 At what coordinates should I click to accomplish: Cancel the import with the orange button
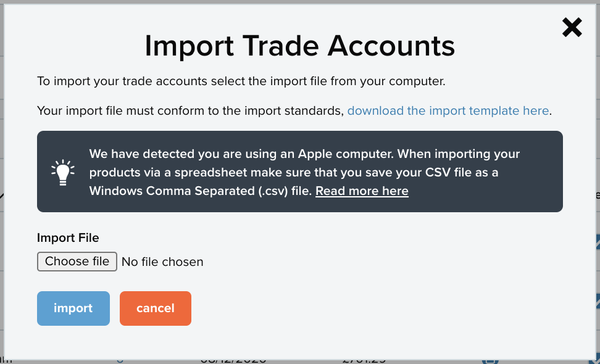coord(156,308)
